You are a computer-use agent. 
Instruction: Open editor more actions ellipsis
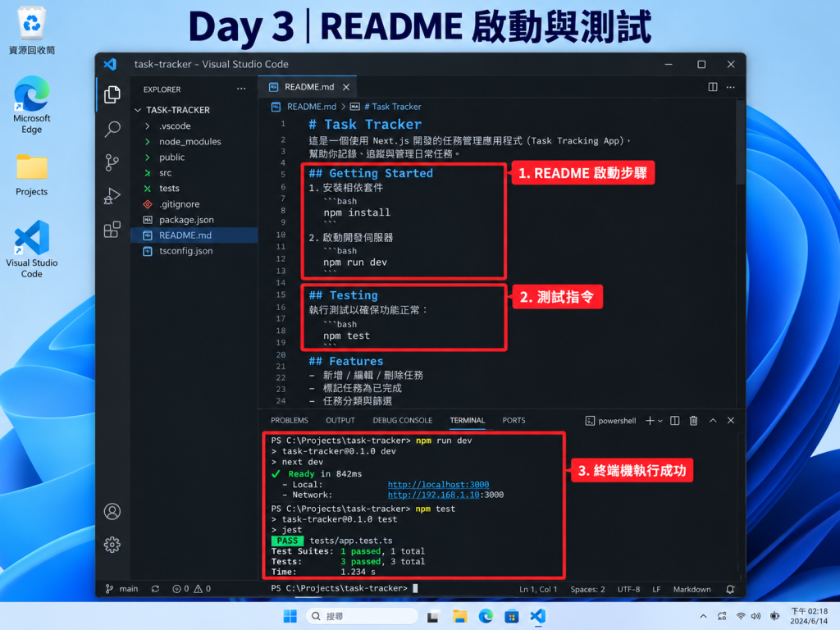click(731, 87)
